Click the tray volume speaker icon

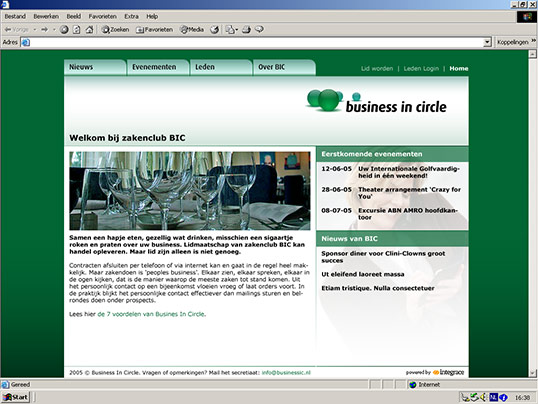click(483, 397)
